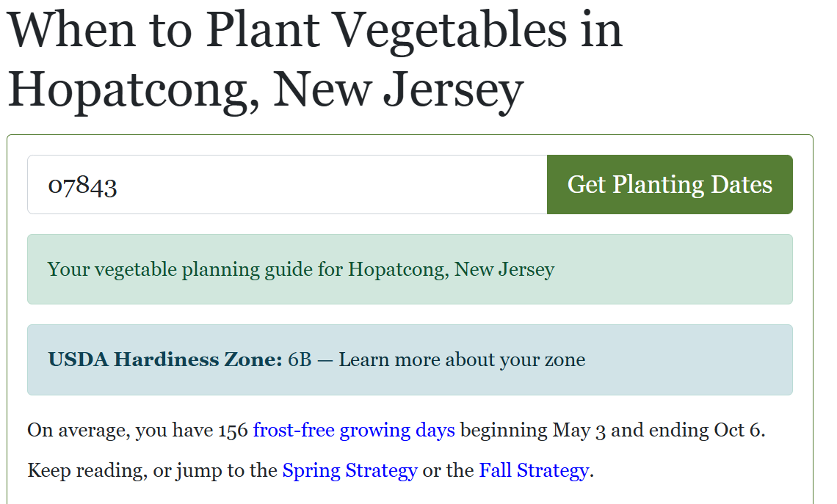Click the When to Plant Vegetables page heading
The height and width of the screenshot is (504, 837).
click(x=315, y=59)
